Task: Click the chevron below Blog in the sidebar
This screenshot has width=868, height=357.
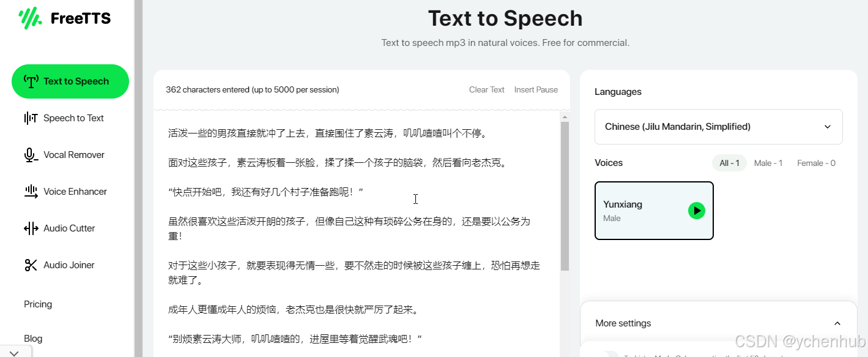Action: [15, 353]
